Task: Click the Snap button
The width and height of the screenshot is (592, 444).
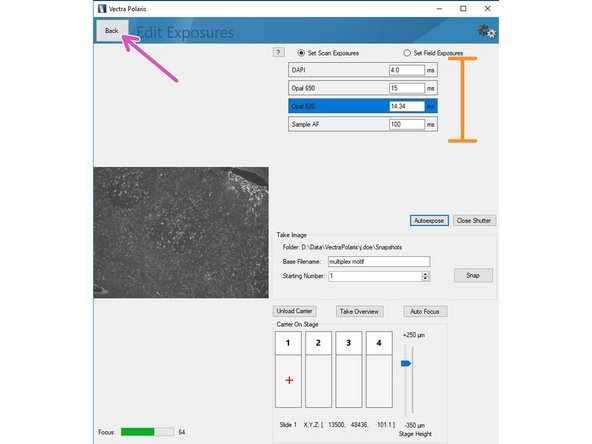Action: (473, 275)
